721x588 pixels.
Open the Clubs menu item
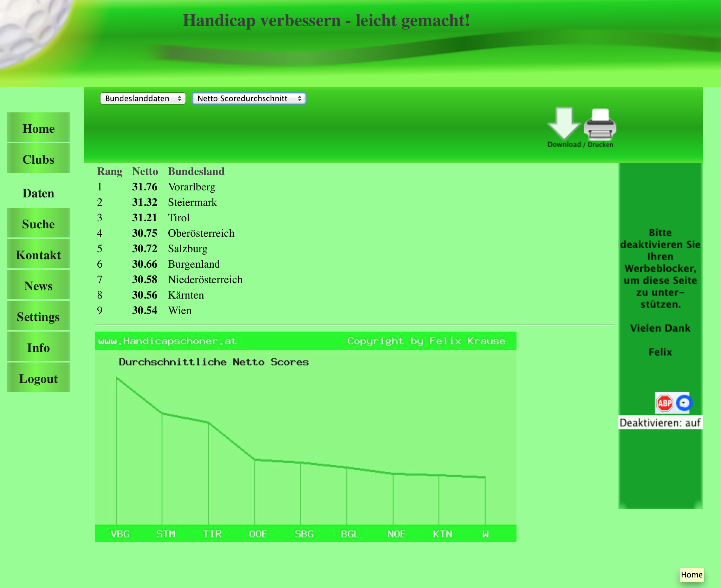tap(39, 159)
